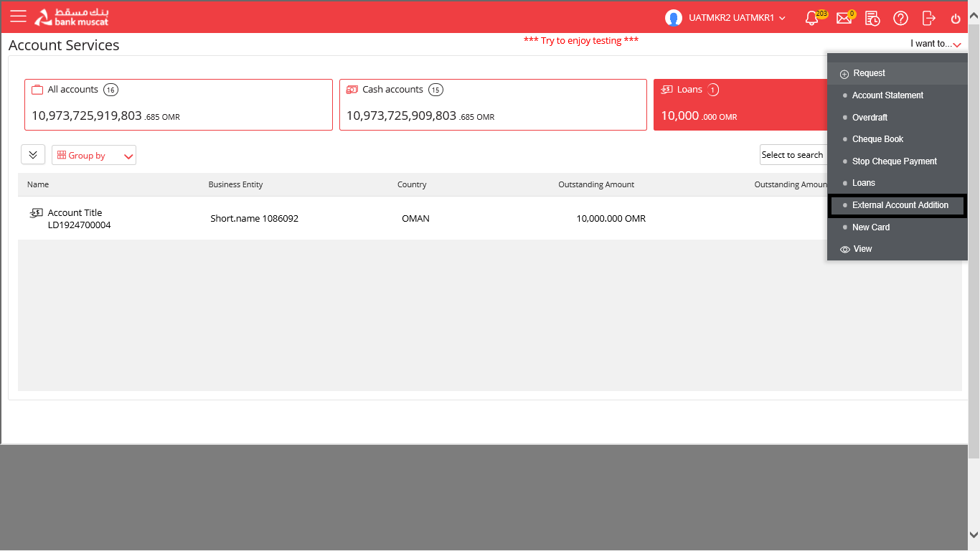The width and height of the screenshot is (980, 551).
Task: Click the Try to enjoy testing banner
Action: pyautogui.click(x=581, y=40)
